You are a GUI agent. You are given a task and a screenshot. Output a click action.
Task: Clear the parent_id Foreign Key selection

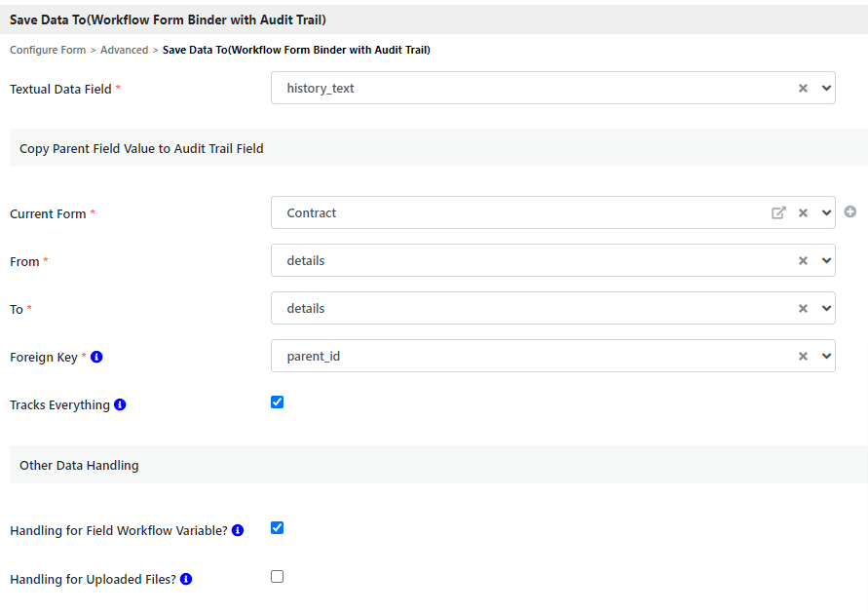click(x=804, y=357)
